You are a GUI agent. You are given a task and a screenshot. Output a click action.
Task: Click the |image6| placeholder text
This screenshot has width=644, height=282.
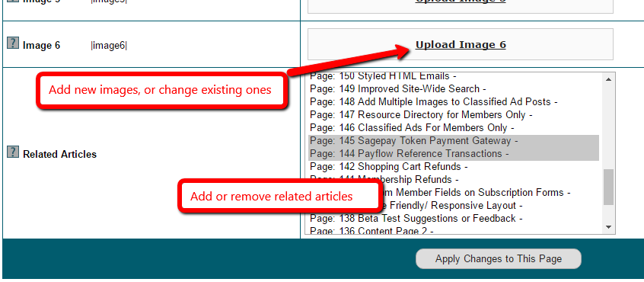click(109, 46)
